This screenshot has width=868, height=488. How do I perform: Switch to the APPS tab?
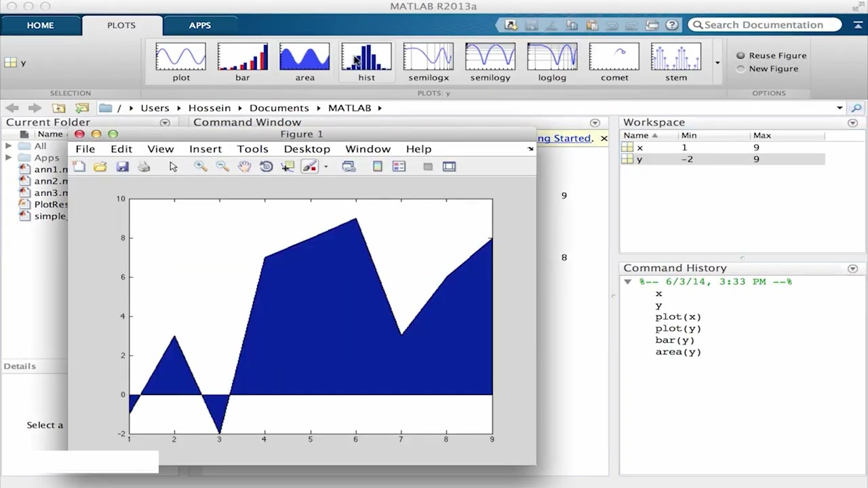tap(199, 25)
